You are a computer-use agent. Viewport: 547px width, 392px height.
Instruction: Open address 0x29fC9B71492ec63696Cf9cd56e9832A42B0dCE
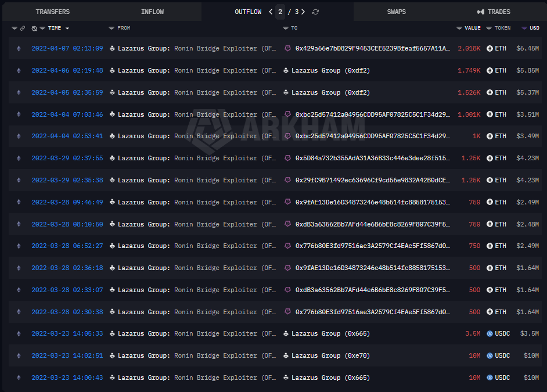[373, 180]
